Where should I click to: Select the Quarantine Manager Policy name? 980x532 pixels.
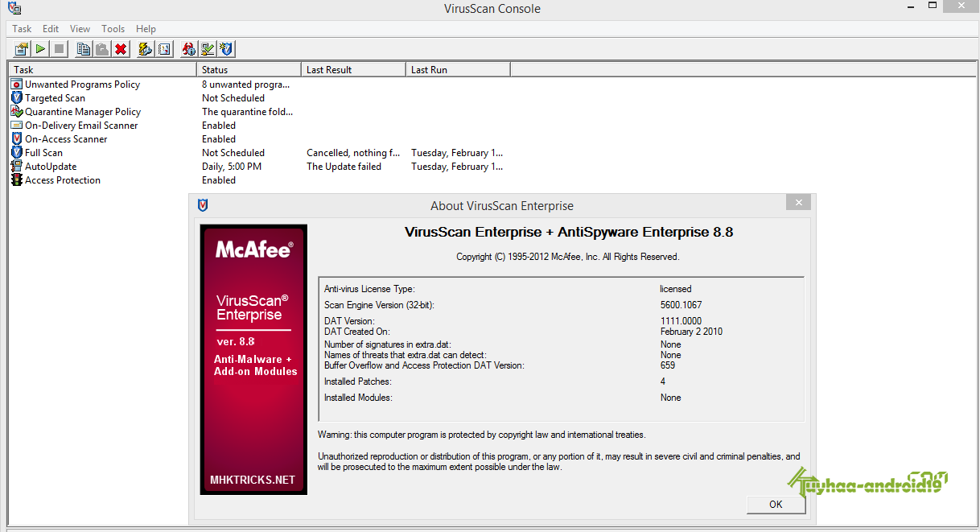point(83,112)
